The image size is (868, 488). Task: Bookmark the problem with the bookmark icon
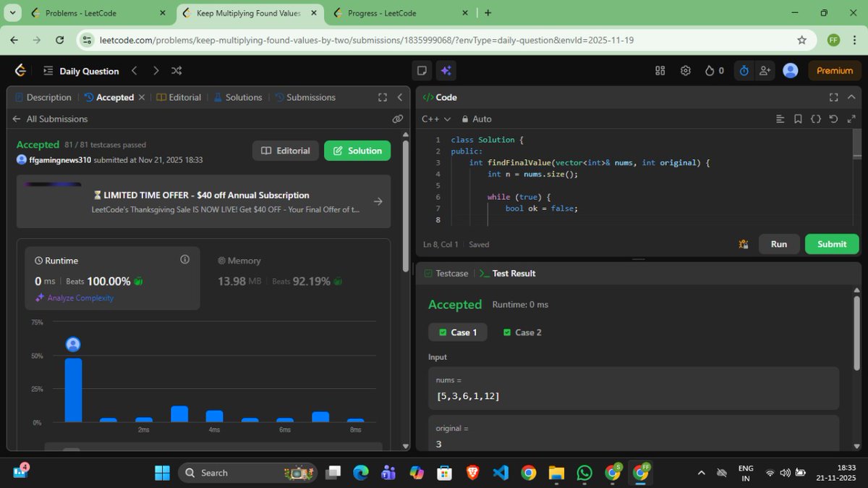[796, 118]
